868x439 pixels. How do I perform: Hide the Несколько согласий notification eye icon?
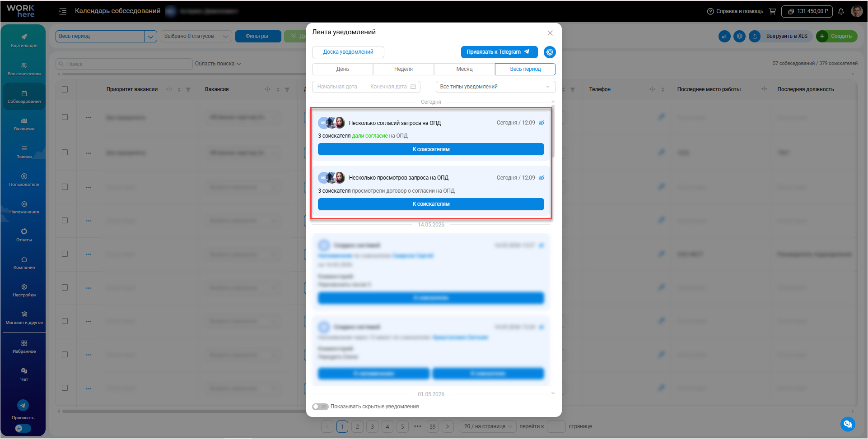tap(541, 123)
